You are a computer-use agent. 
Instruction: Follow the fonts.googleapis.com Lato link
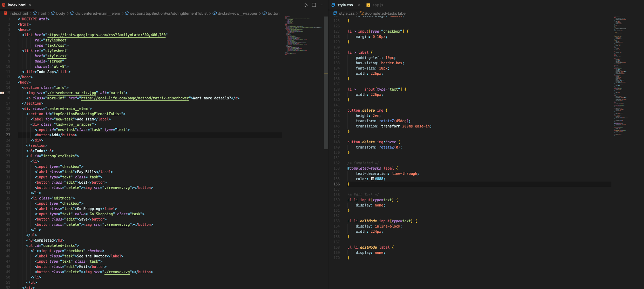(x=107, y=35)
